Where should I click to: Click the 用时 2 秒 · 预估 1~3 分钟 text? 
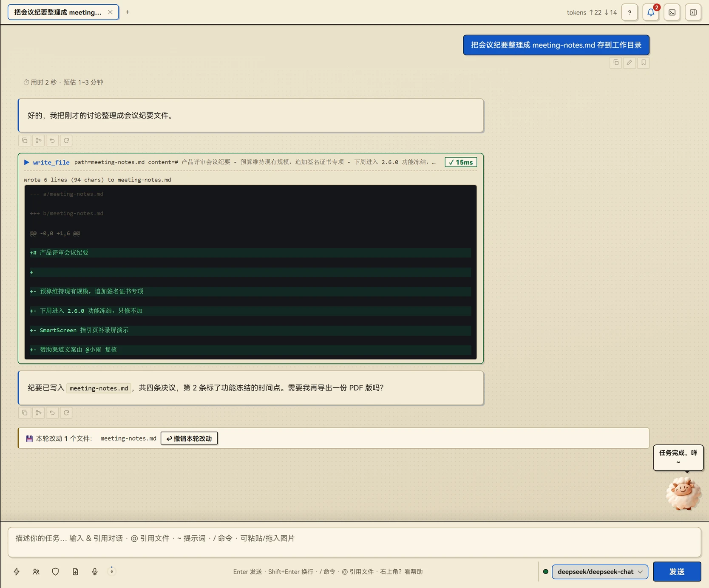click(63, 82)
